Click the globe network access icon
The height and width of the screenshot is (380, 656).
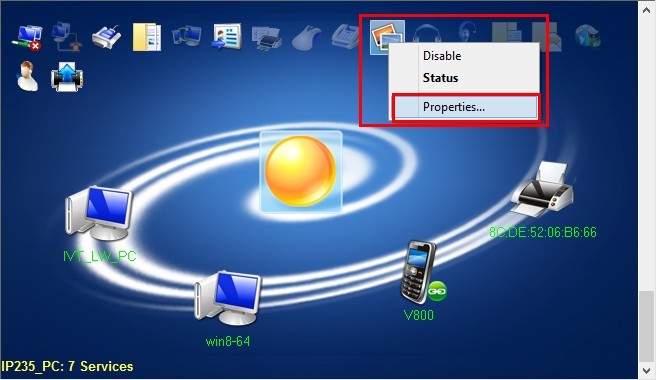point(587,36)
